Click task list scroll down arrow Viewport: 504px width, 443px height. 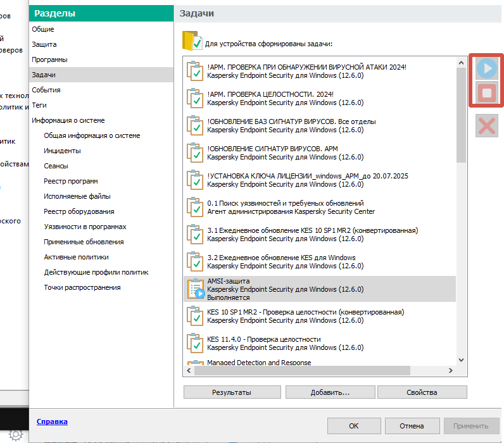point(461,360)
